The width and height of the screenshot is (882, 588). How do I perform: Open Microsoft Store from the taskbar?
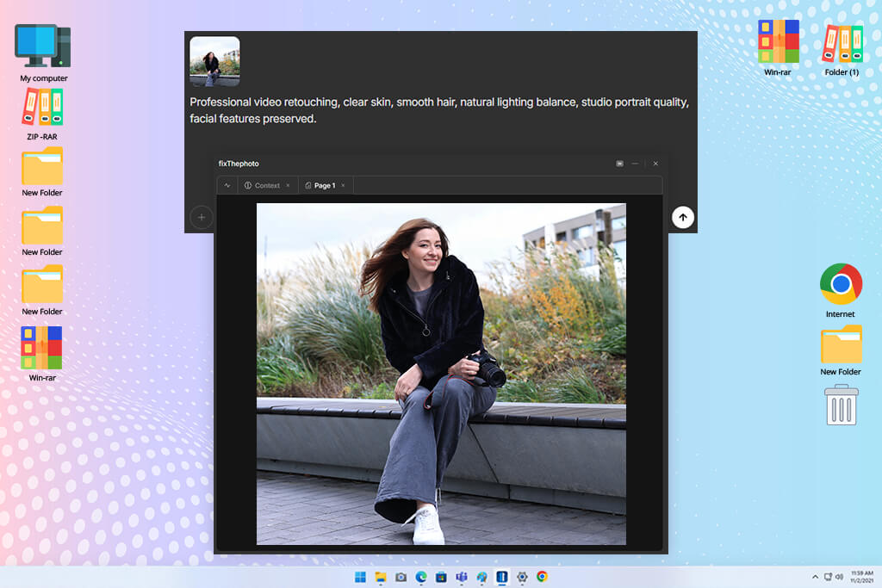[x=442, y=577]
